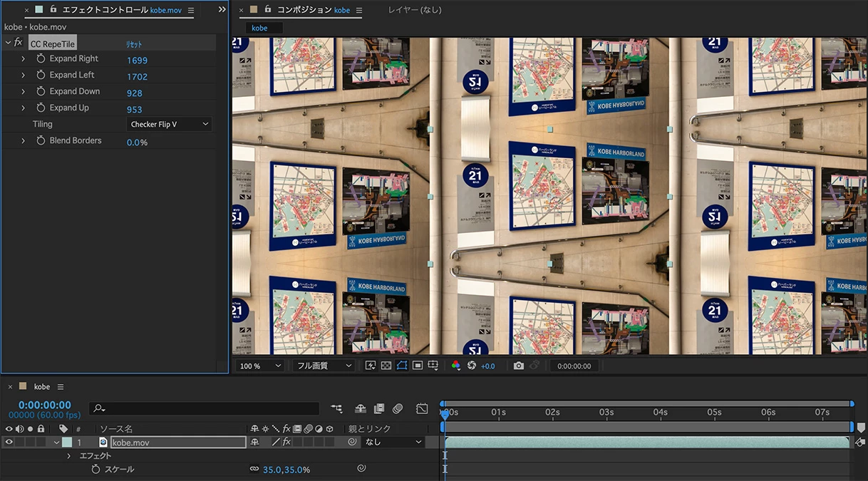Open show channel color icon
868x481 pixels.
(456, 366)
